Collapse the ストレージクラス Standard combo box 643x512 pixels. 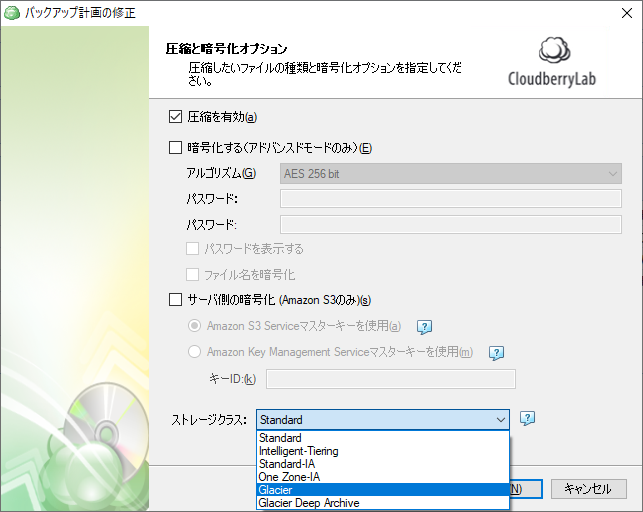coord(383,419)
